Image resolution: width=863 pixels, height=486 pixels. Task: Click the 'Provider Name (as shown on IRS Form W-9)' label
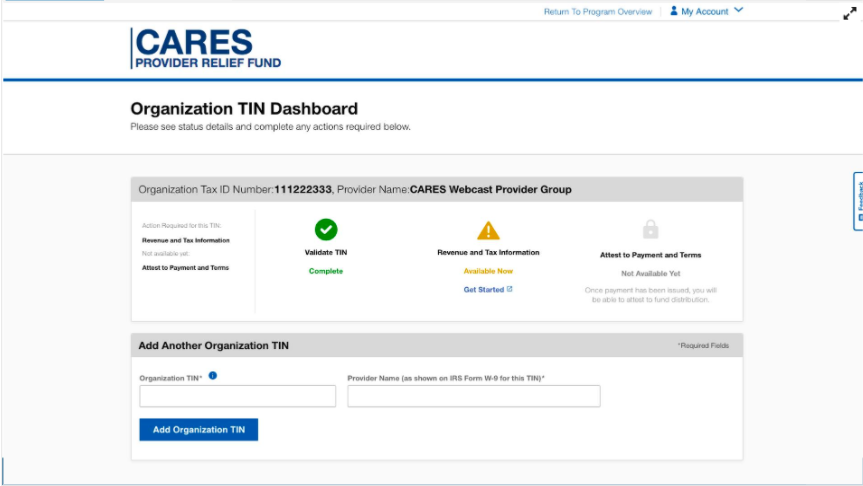(x=446, y=378)
